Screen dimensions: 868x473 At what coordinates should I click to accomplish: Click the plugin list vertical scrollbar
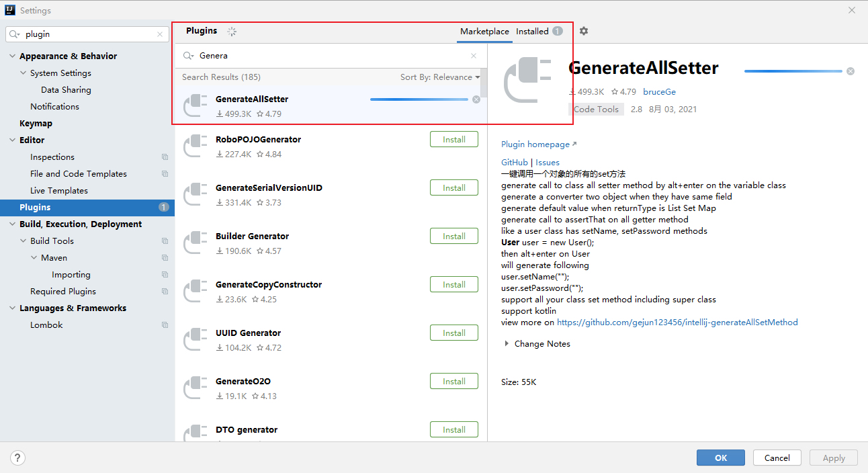click(x=484, y=83)
